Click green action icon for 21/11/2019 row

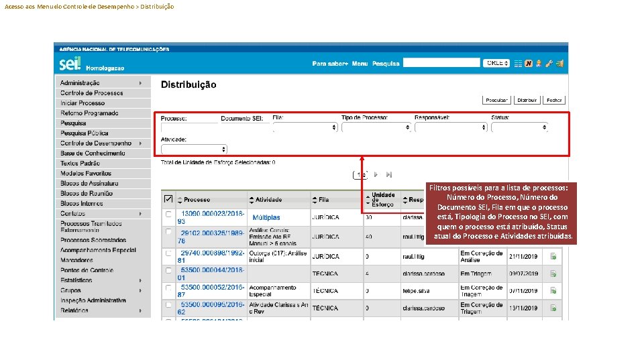pyautogui.click(x=553, y=257)
